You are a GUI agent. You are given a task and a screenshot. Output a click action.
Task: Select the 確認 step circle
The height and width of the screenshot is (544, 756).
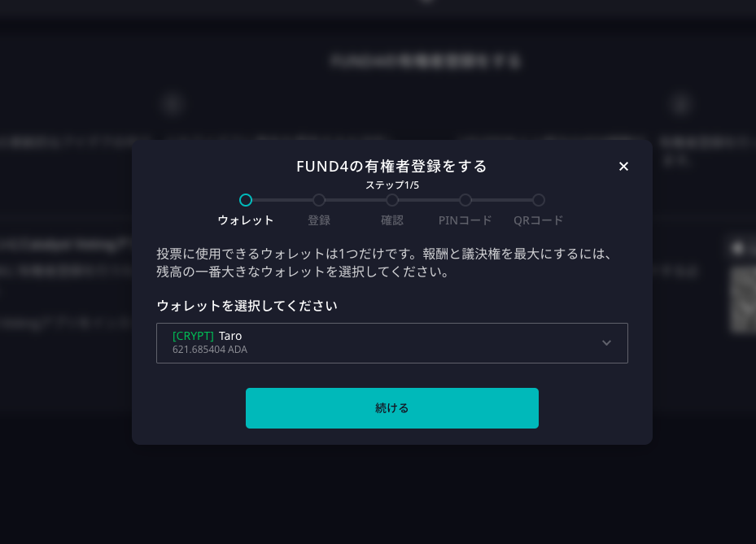(x=392, y=200)
